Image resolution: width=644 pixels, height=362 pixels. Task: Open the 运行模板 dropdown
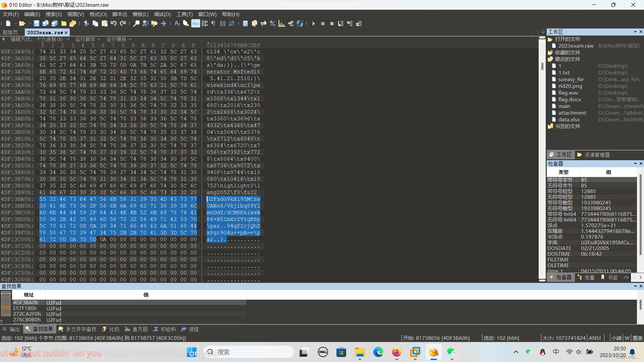(119, 39)
